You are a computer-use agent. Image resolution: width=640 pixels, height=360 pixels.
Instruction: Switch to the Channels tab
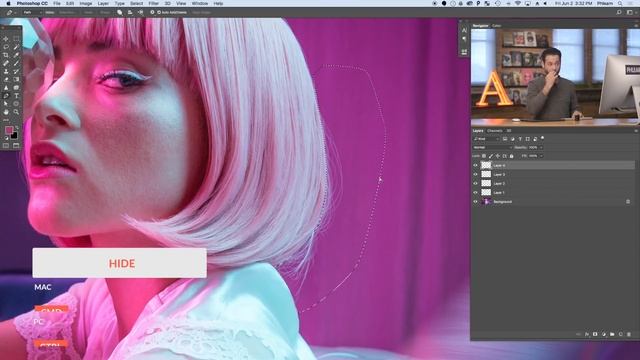point(494,131)
